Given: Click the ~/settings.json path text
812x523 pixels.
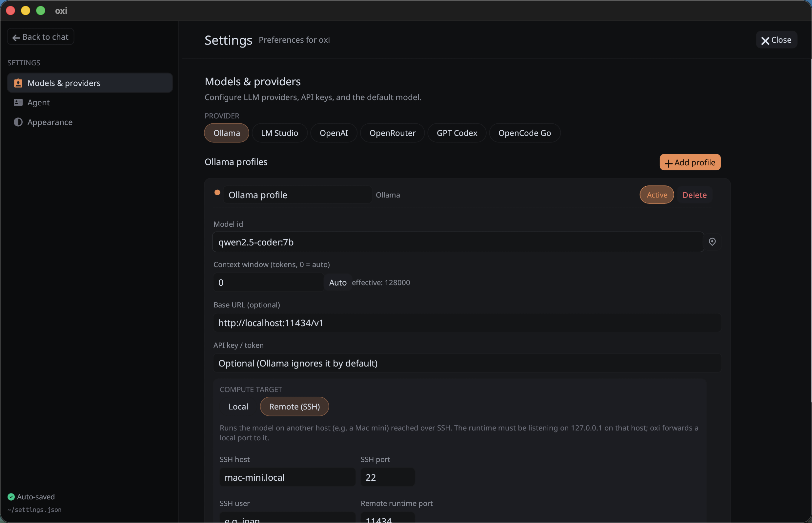Looking at the screenshot, I should (x=35, y=510).
